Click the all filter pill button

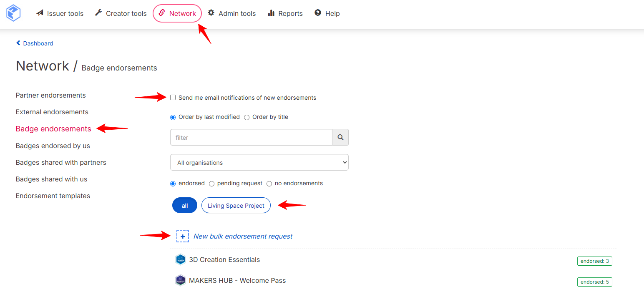[x=185, y=205]
